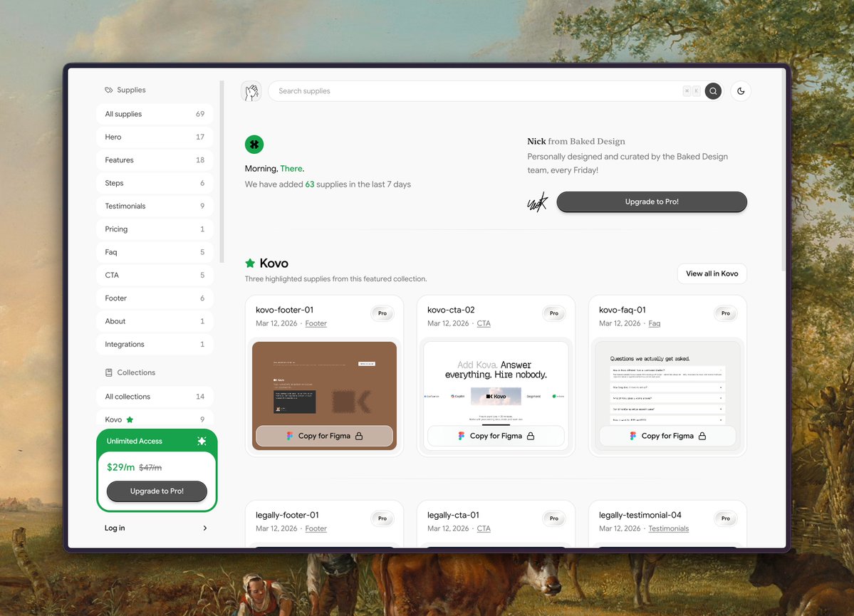The image size is (854, 616).
Task: Click the main page scrollbar on the right
Action: pos(783,169)
